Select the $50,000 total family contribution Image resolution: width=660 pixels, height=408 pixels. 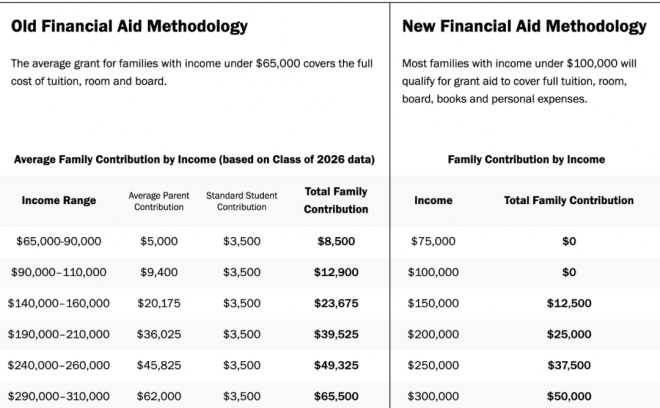569,396
